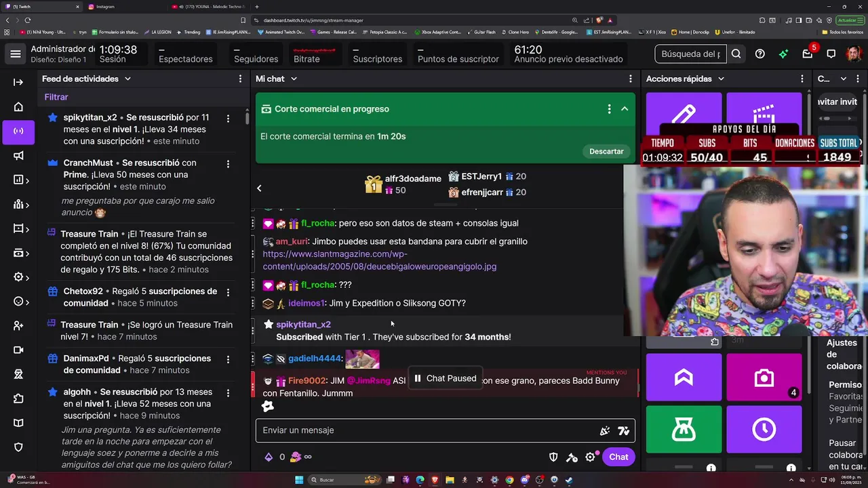Open the spikytitan_x2 username in chat
This screenshot has width=868, height=488.
tap(303, 325)
